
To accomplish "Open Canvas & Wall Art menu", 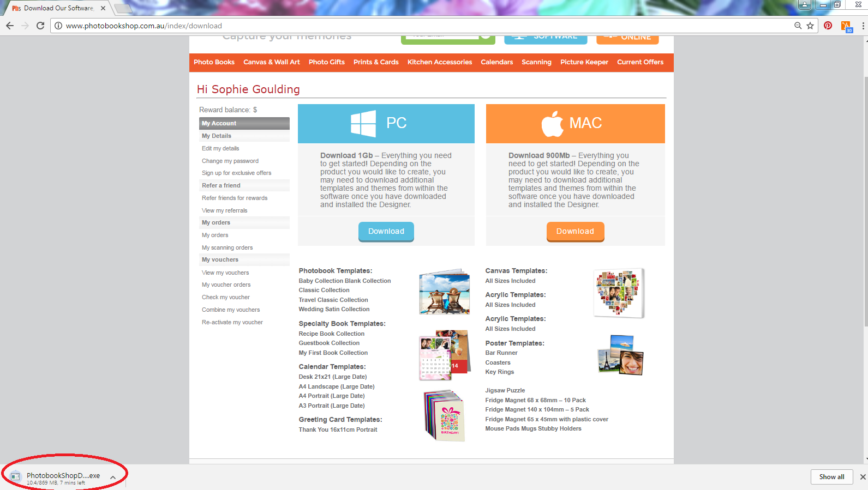I will [271, 62].
